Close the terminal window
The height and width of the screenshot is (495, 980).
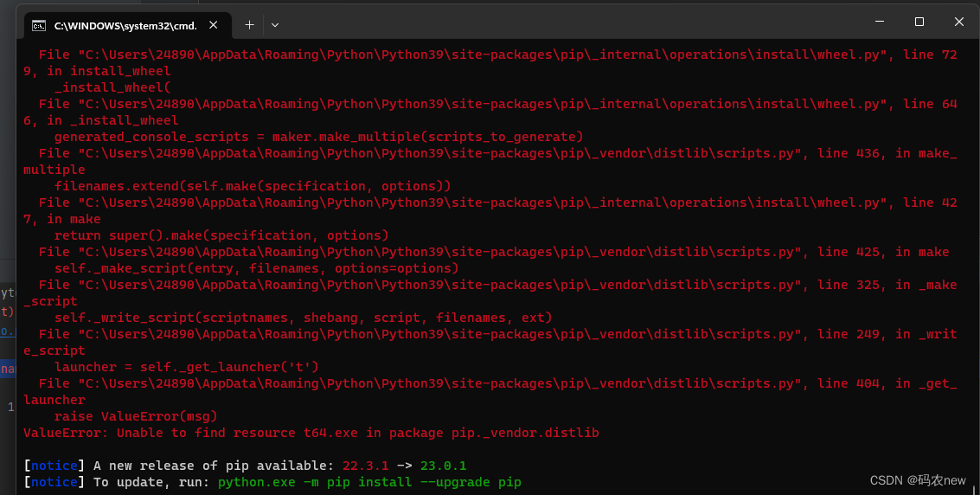tap(959, 22)
